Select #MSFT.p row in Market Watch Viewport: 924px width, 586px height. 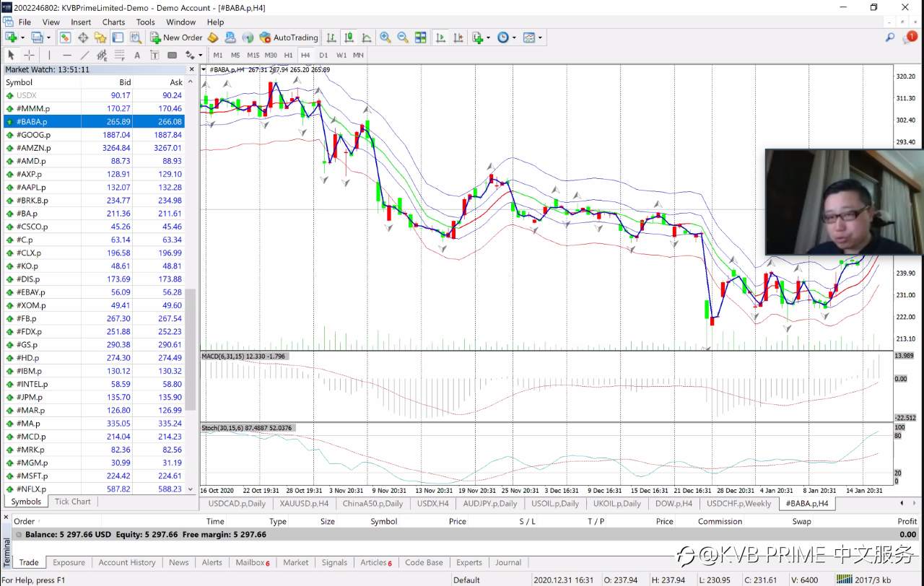(94, 476)
